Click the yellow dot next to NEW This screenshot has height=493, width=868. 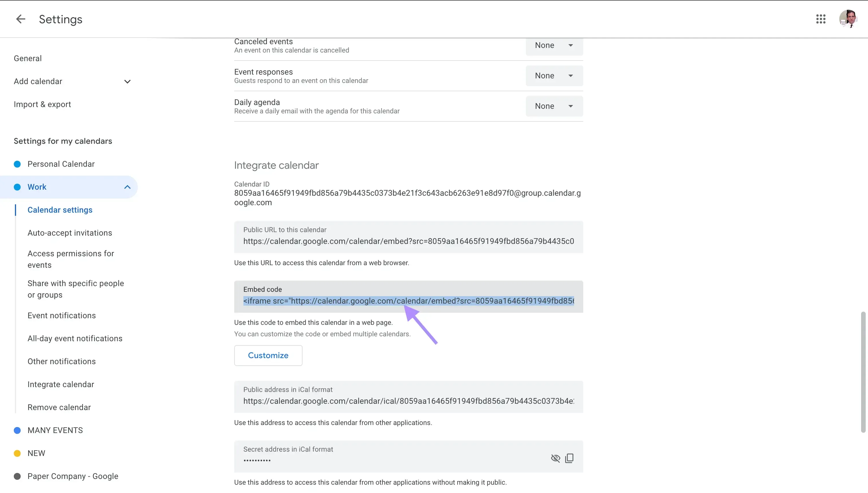pos(17,453)
